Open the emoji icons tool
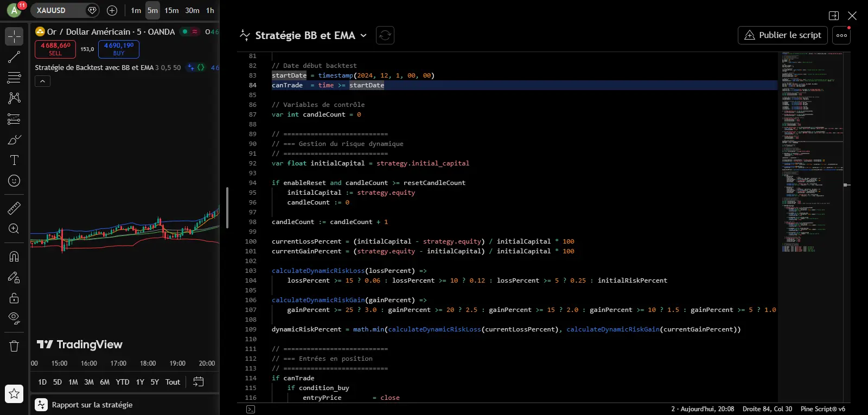Viewport: 868px width, 415px height. [14, 181]
